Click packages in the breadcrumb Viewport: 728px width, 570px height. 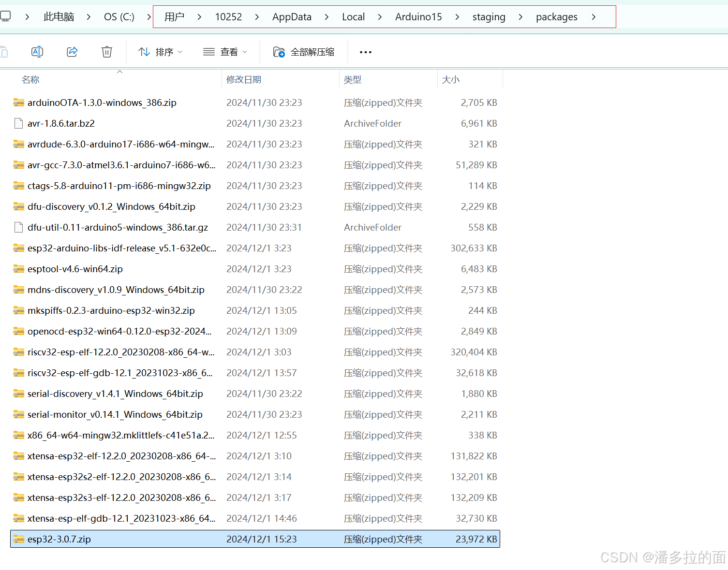click(x=556, y=17)
